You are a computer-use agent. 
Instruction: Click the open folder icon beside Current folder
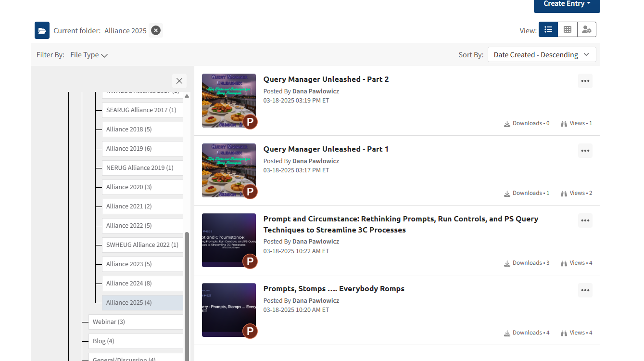pyautogui.click(x=42, y=30)
